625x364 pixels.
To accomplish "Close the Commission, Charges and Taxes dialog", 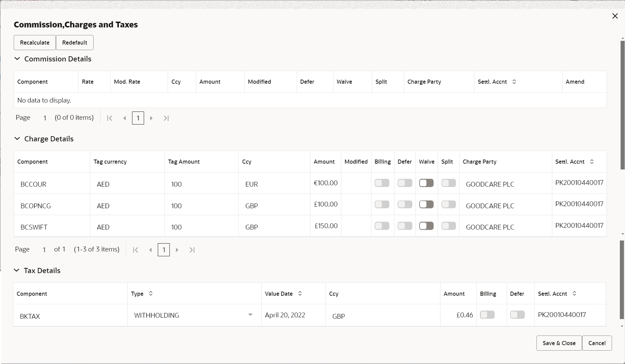I will 615,16.
